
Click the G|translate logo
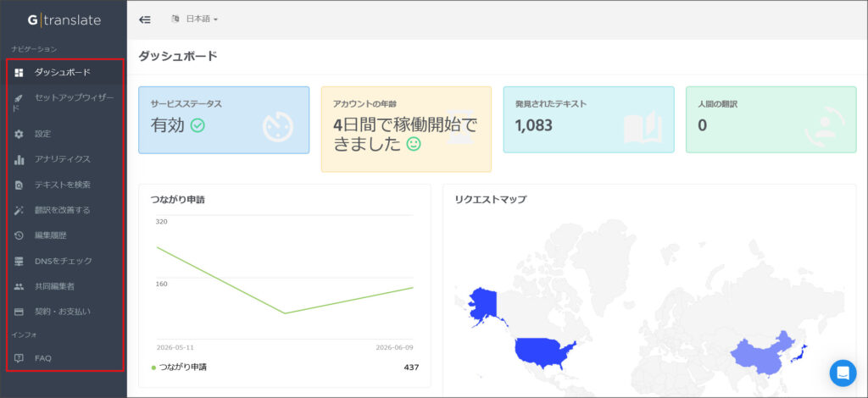[x=64, y=20]
